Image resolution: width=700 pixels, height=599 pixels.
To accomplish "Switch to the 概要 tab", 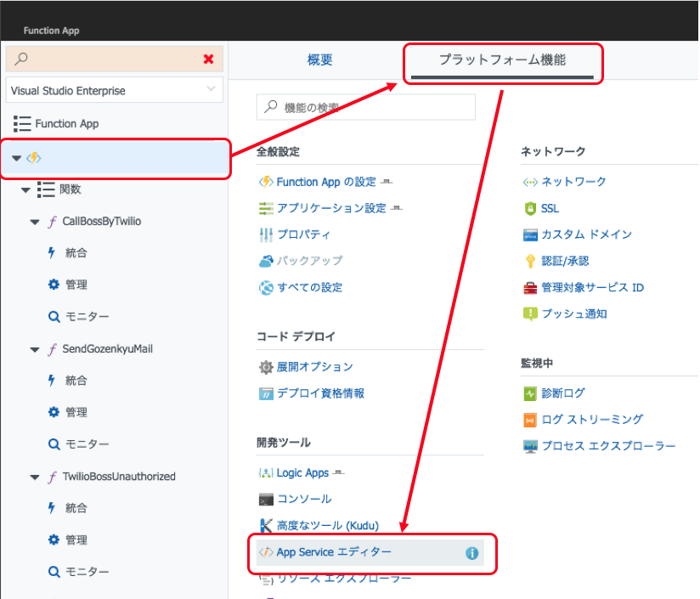I will point(319,59).
